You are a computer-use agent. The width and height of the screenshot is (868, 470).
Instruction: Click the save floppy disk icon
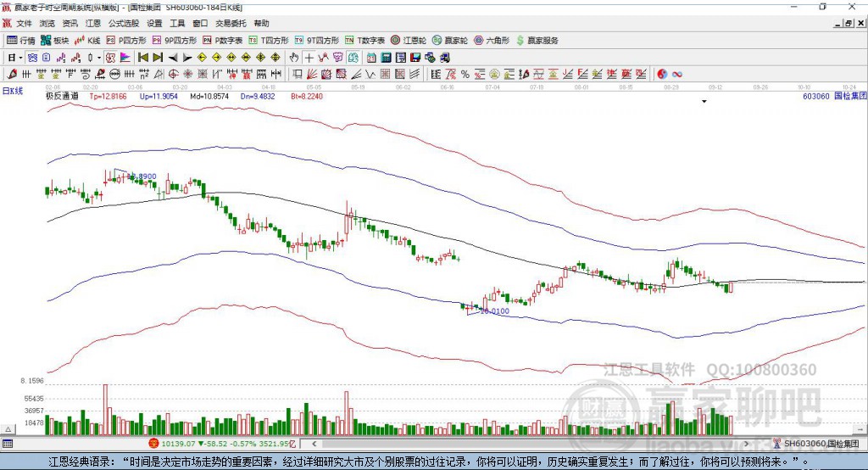(x=415, y=58)
